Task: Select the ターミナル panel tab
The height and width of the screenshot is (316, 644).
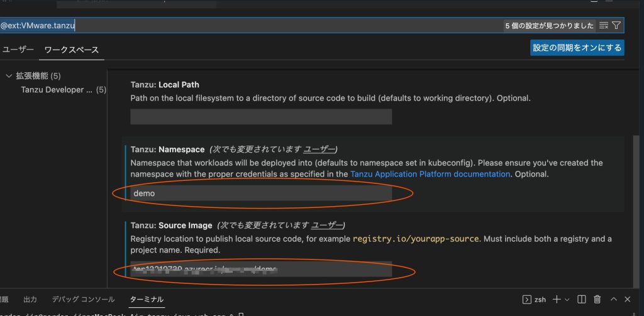Action: (147, 300)
